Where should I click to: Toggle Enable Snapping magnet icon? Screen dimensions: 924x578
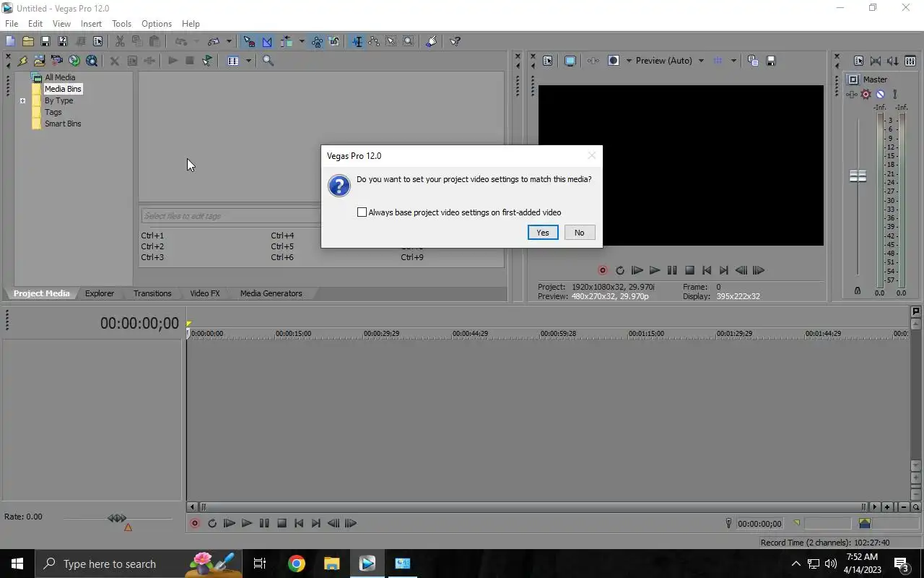tap(249, 41)
